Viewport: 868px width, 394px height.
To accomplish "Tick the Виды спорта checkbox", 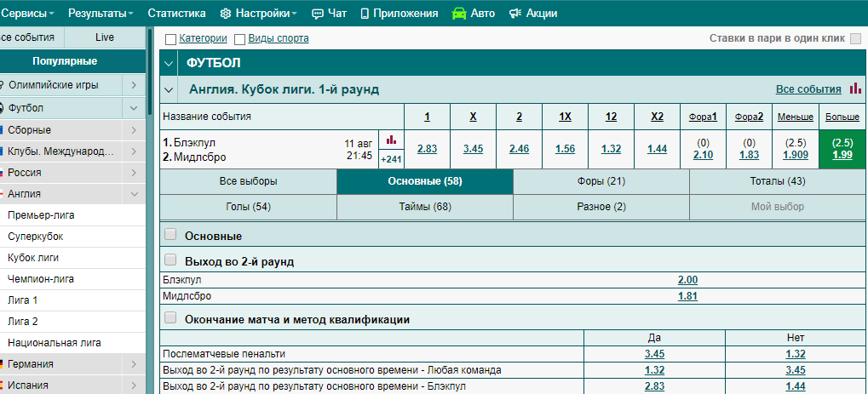I will (x=239, y=39).
